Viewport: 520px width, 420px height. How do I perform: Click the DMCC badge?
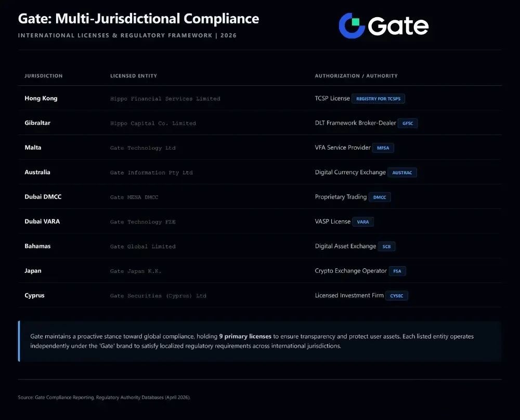click(380, 198)
